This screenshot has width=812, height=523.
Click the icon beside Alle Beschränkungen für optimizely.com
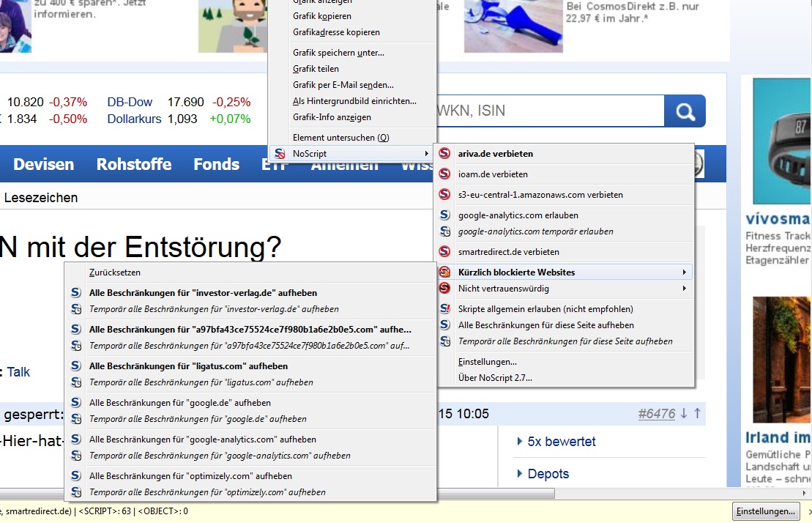pos(75,475)
